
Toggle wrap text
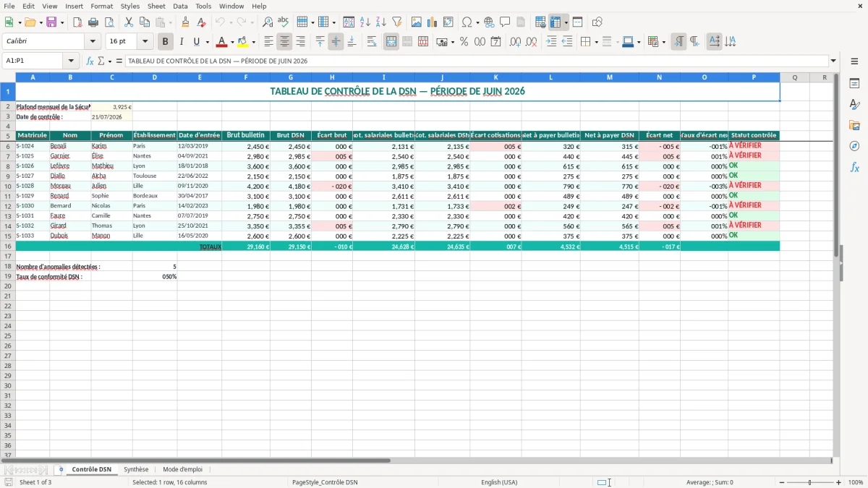pyautogui.click(x=372, y=42)
